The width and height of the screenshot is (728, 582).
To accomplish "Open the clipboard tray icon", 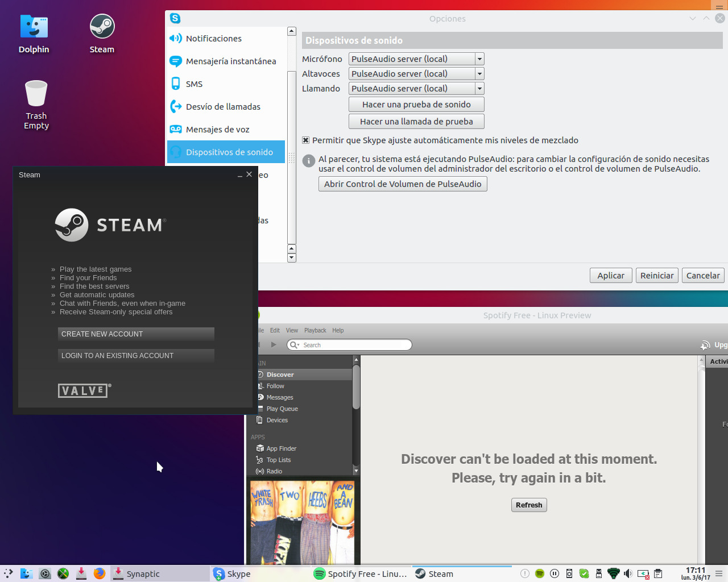I will click(658, 573).
